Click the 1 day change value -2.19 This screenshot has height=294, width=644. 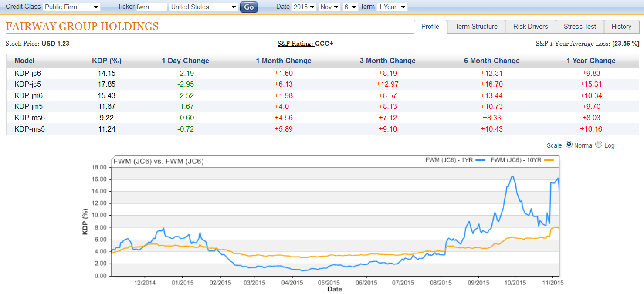(185, 73)
